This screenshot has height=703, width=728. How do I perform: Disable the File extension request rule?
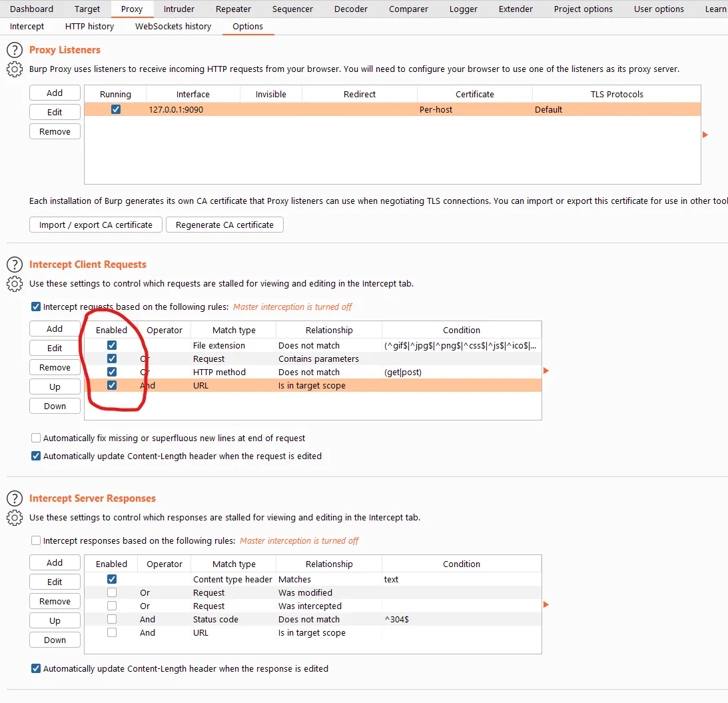(112, 345)
